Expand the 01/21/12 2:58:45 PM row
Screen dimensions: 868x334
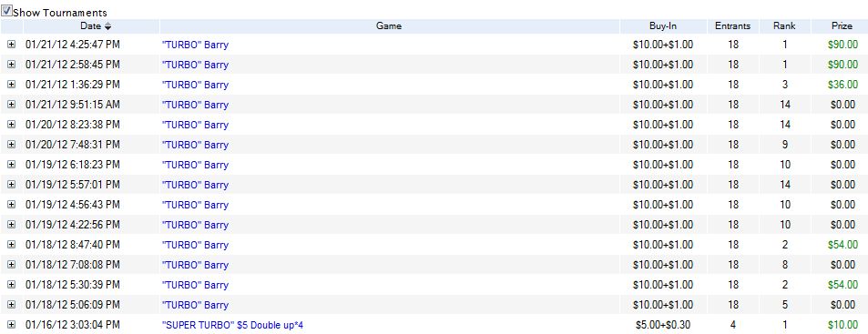tap(12, 65)
